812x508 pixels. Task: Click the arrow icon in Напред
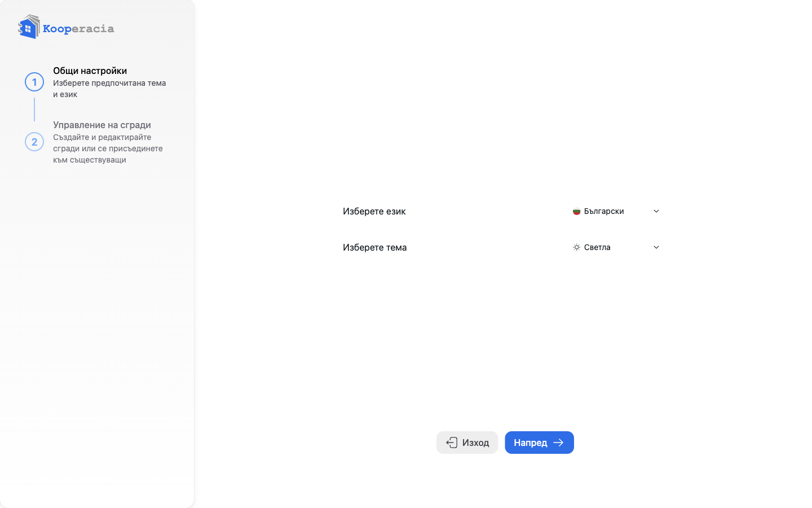click(x=558, y=443)
